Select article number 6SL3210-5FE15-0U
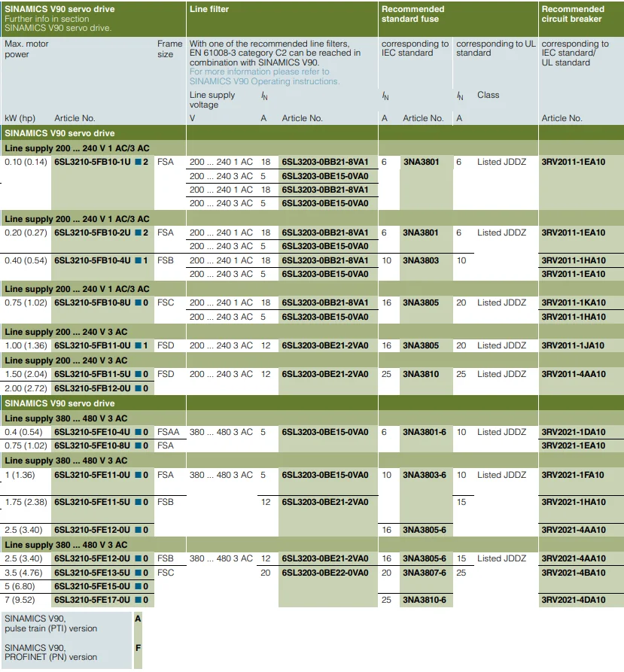This screenshot has width=624, height=672. (92, 586)
